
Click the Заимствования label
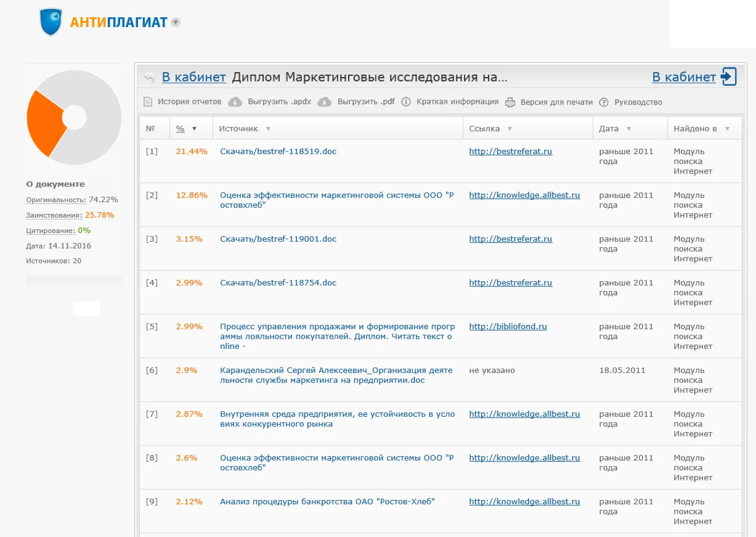point(54,215)
